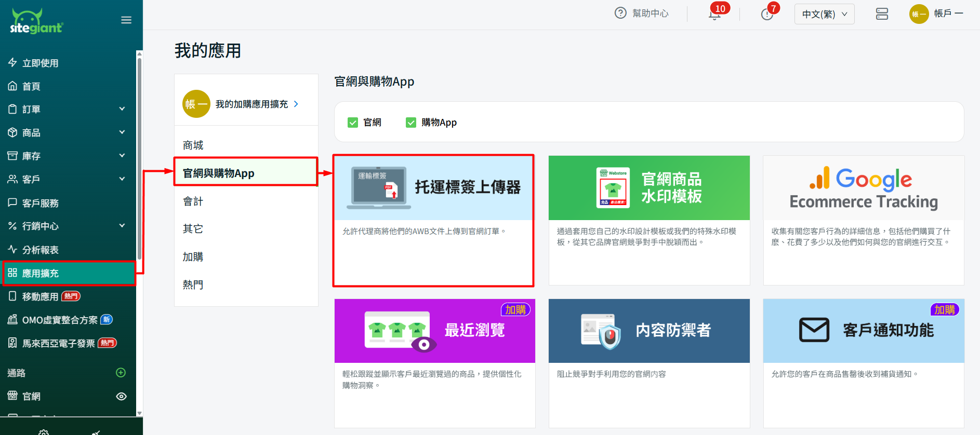Select 應用擴充 in the sidebar
This screenshot has height=435, width=980.
(x=69, y=274)
